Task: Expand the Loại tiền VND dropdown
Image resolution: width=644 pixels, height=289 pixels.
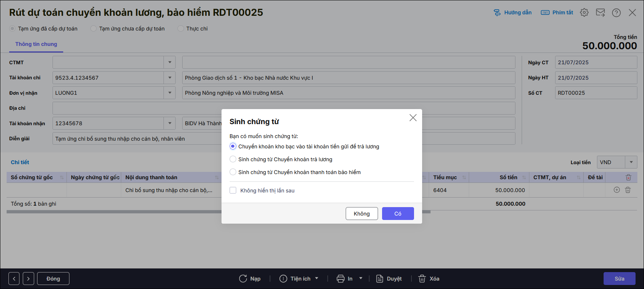Action: pyautogui.click(x=631, y=162)
